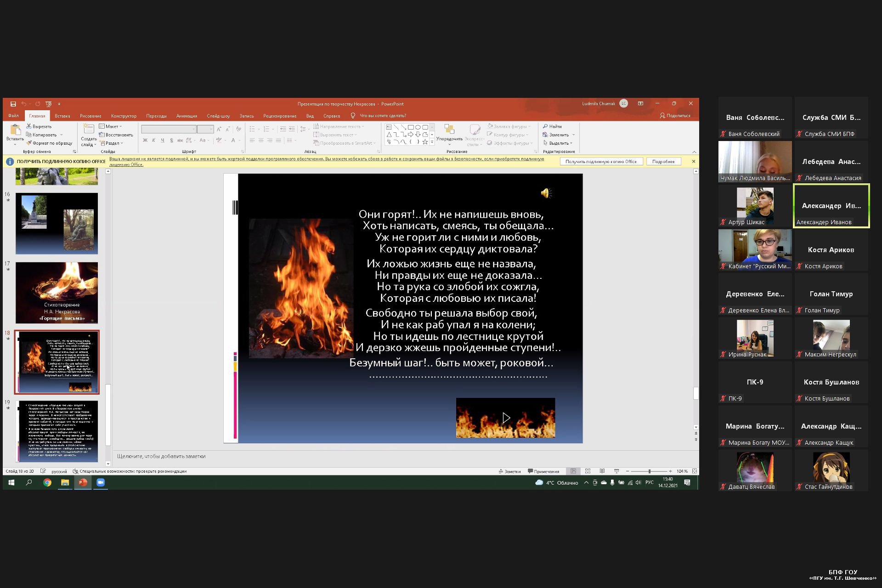882x588 pixels.
Task: Click the Вставить paste clipboard icon
Action: pos(15,130)
